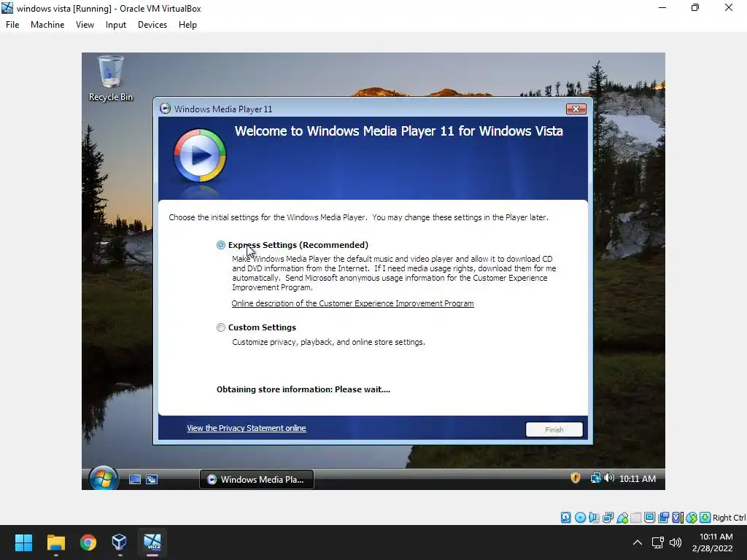The width and height of the screenshot is (747, 560).
Task: Open View the Privacy Statement online link
Action: (x=247, y=428)
